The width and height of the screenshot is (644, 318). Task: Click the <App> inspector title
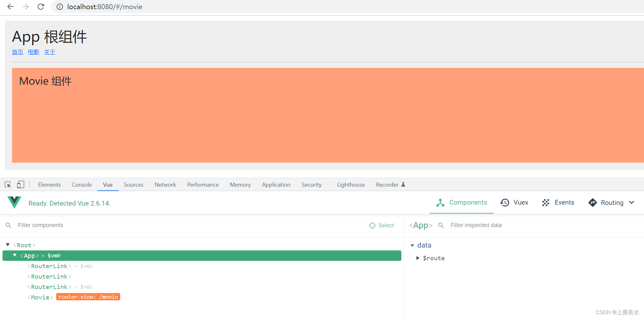coord(421,225)
